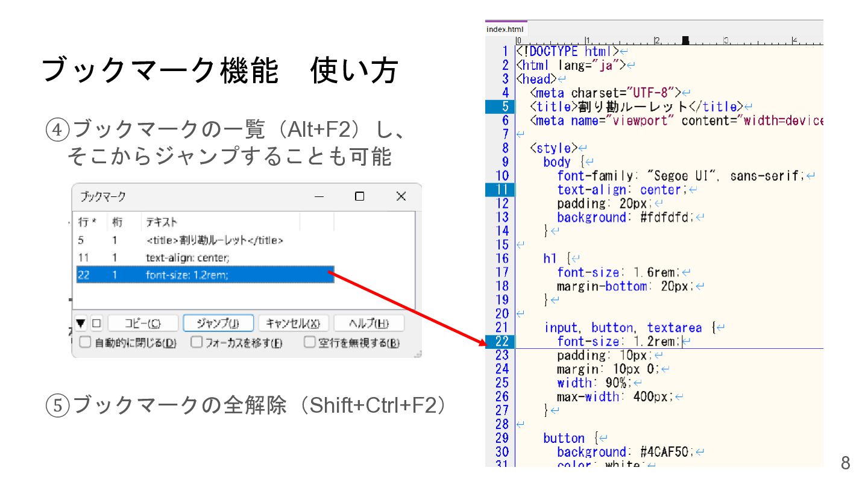Viewport: 868px width, 488px height.
Task: Sort bookmarks by the 行 column header
Action: [90, 222]
